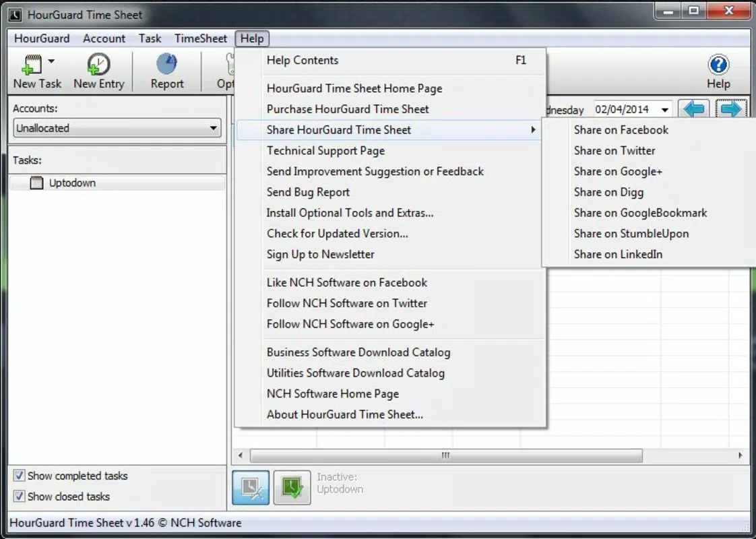This screenshot has width=756, height=539.
Task: Select Send Bug Report
Action: [391, 192]
